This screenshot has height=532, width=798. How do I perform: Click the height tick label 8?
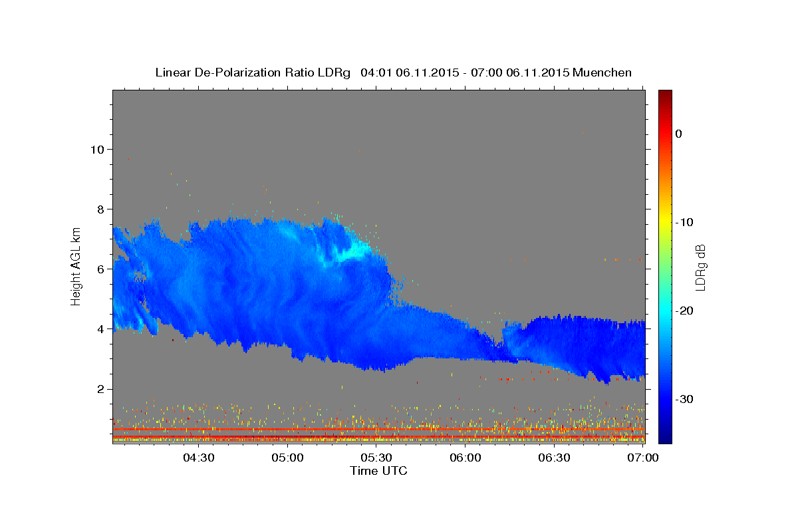pyautogui.click(x=101, y=209)
